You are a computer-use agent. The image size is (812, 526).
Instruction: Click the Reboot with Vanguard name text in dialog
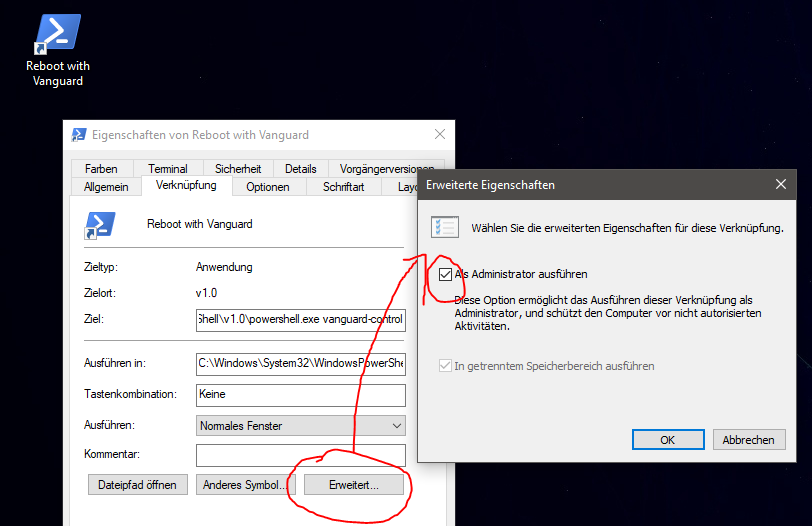pyautogui.click(x=200, y=224)
